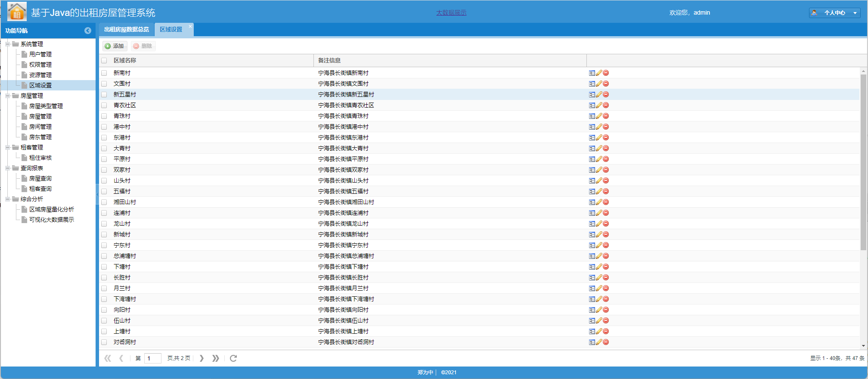
Task: Collapse the 房屋管理 tree node
Action: tap(8, 96)
